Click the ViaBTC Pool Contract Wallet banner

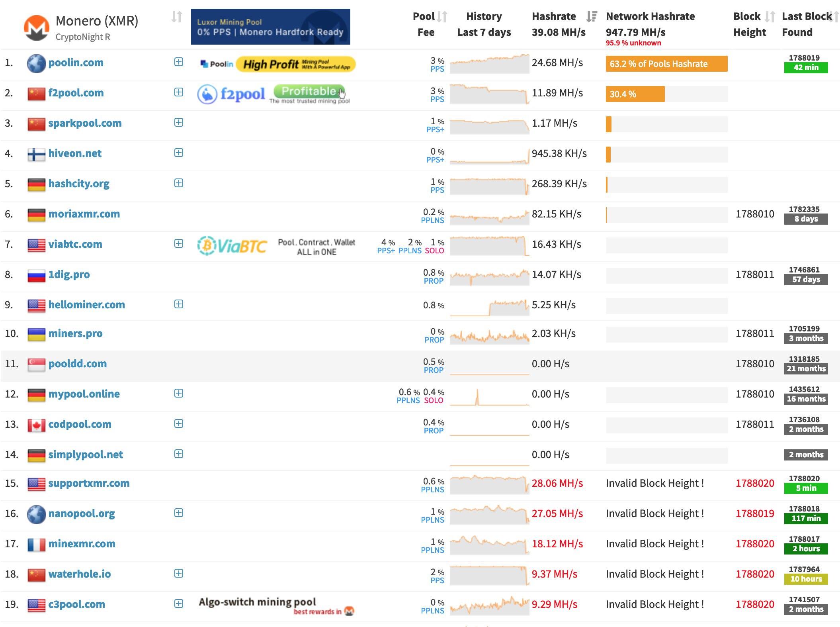276,246
